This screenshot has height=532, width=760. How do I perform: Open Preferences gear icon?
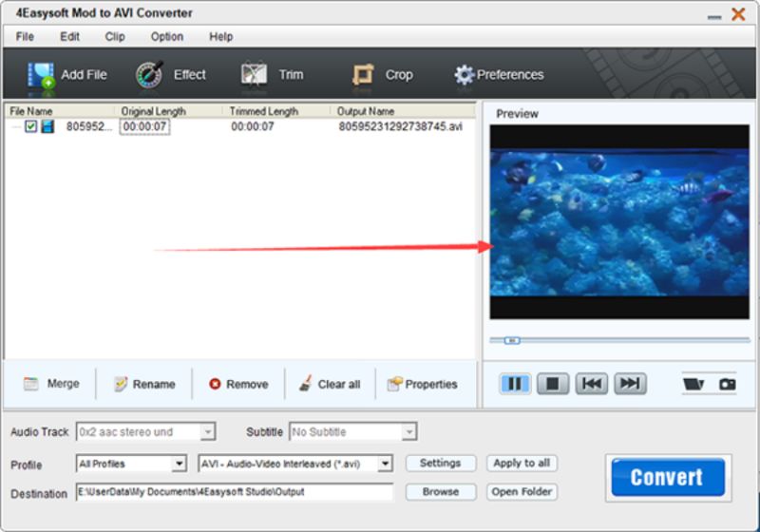tap(465, 75)
